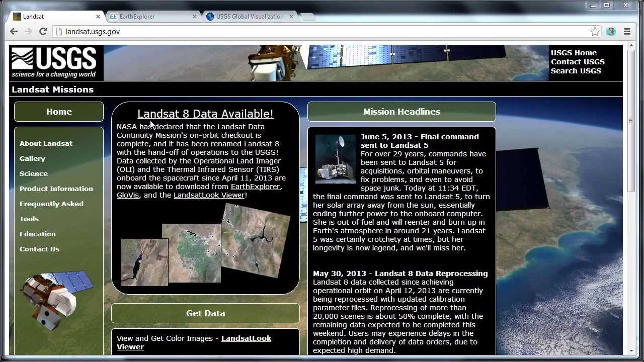Go back with the browser back arrow
The image size is (644, 362).
(14, 31)
